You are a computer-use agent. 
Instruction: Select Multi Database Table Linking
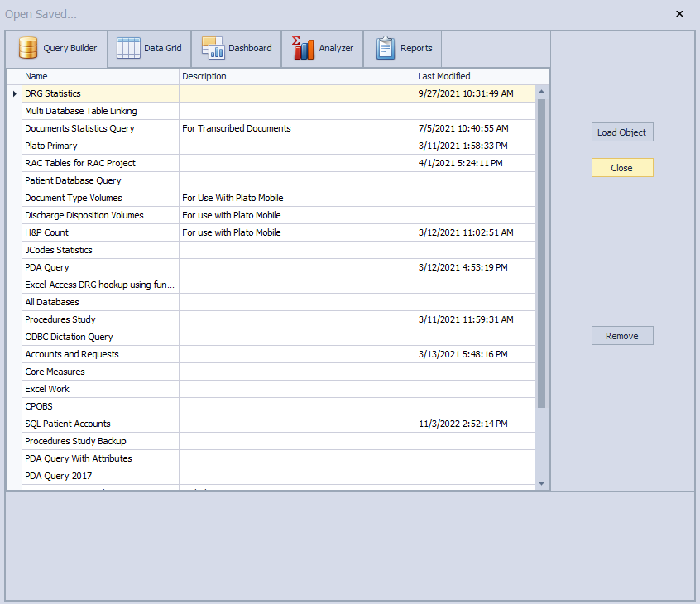point(278,111)
